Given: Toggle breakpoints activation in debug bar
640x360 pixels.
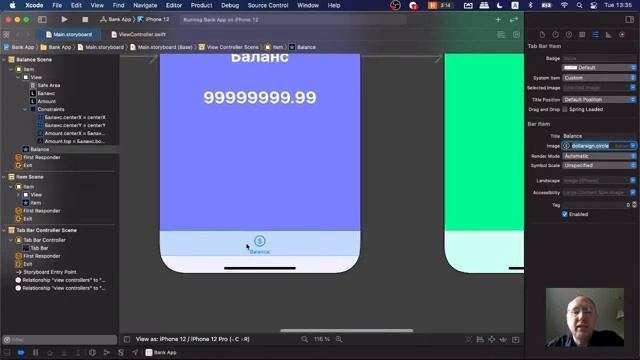Looking at the screenshot, I should (21, 352).
